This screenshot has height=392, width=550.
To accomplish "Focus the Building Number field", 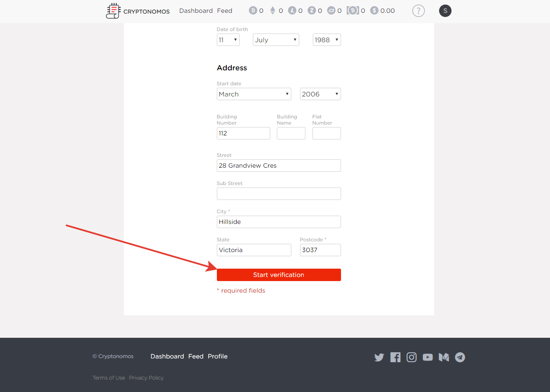I will coord(243,133).
